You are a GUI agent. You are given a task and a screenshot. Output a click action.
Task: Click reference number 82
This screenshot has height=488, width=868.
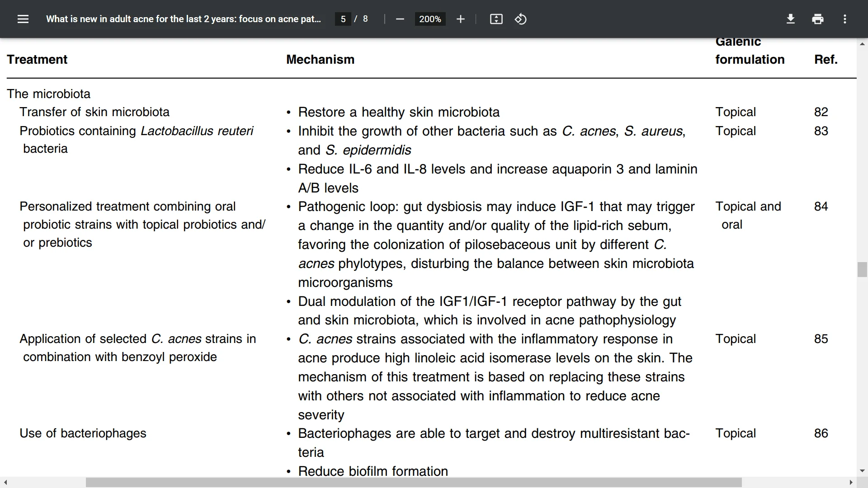pyautogui.click(x=821, y=112)
